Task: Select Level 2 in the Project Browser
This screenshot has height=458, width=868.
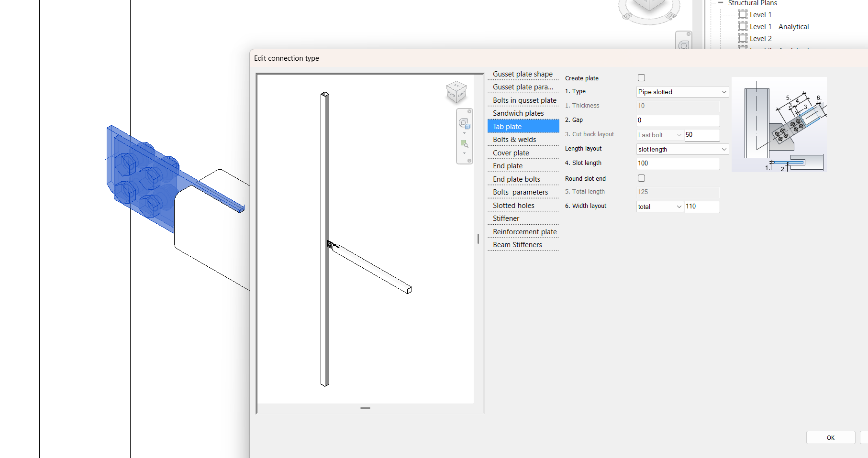Action: click(761, 39)
